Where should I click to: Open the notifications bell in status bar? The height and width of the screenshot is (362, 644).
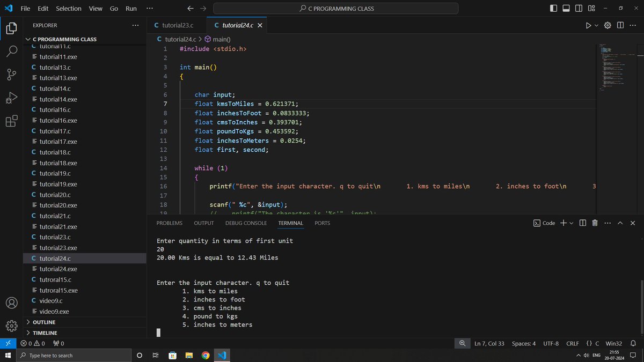(633, 343)
